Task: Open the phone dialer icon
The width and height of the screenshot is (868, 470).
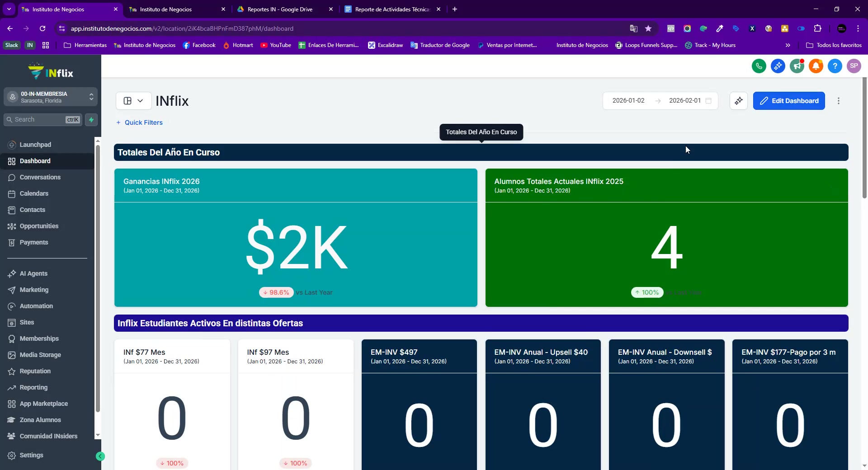Action: click(759, 66)
